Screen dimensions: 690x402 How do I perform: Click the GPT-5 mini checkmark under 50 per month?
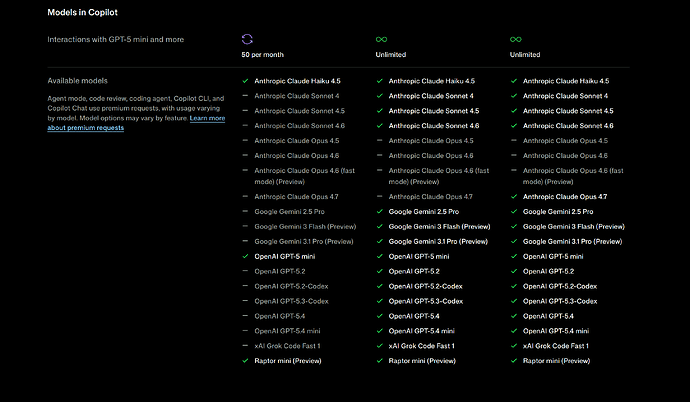point(245,256)
